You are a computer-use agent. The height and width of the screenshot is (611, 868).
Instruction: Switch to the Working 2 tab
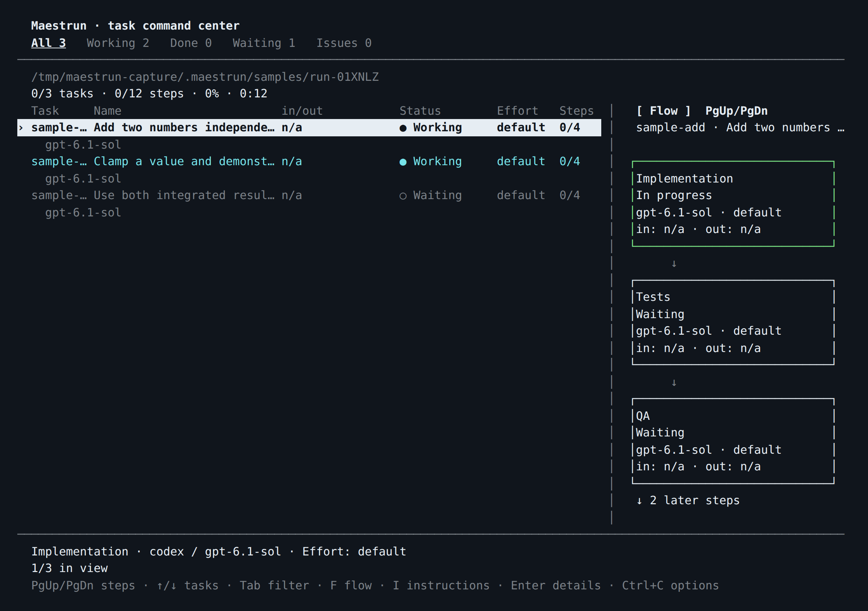click(118, 43)
